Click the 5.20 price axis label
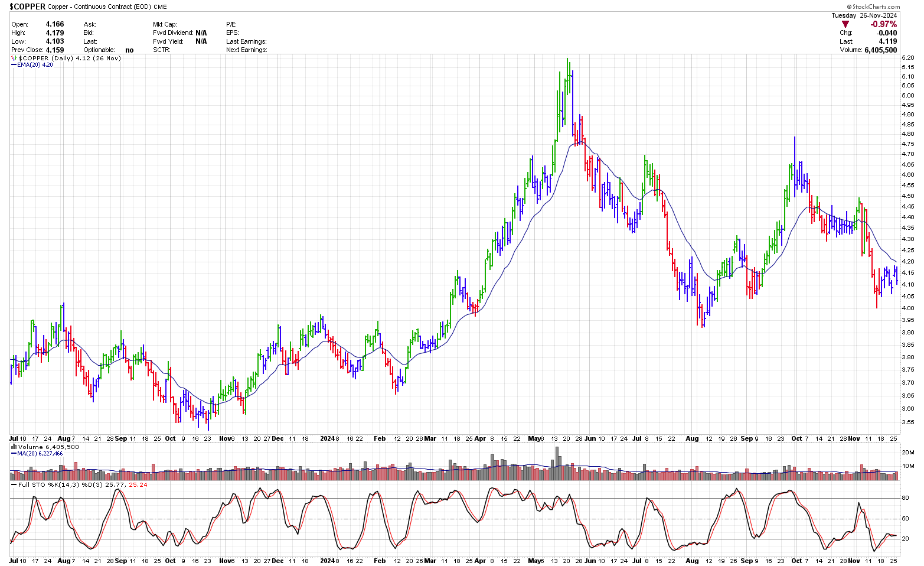This screenshot has width=924, height=566. coord(908,58)
